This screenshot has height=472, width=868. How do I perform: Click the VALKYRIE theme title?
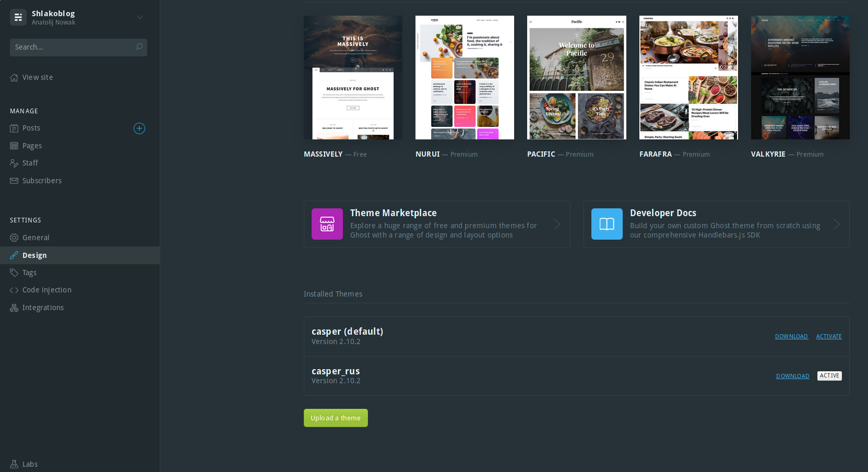pyautogui.click(x=768, y=154)
